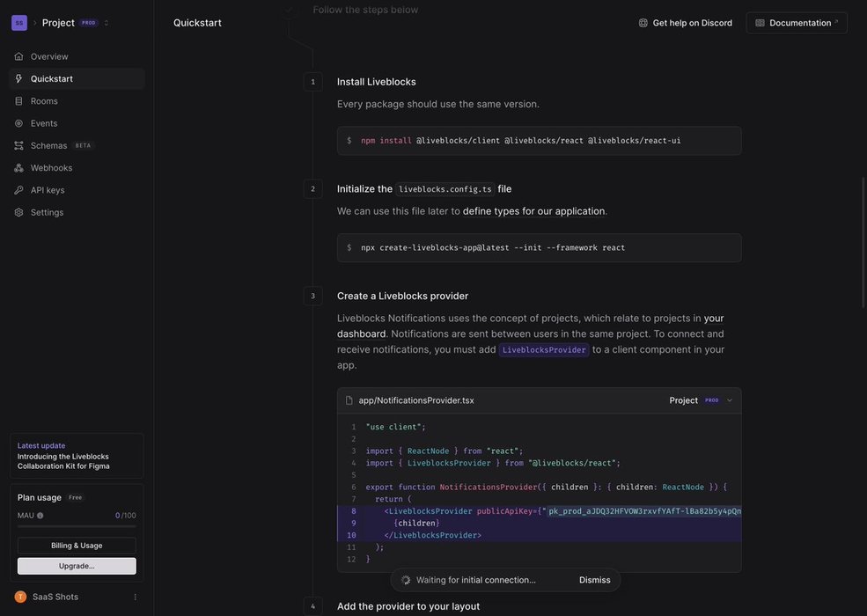Screen dimensions: 867x616
Task: Click the Install Liveblocks step heading
Action: pyautogui.click(x=377, y=82)
